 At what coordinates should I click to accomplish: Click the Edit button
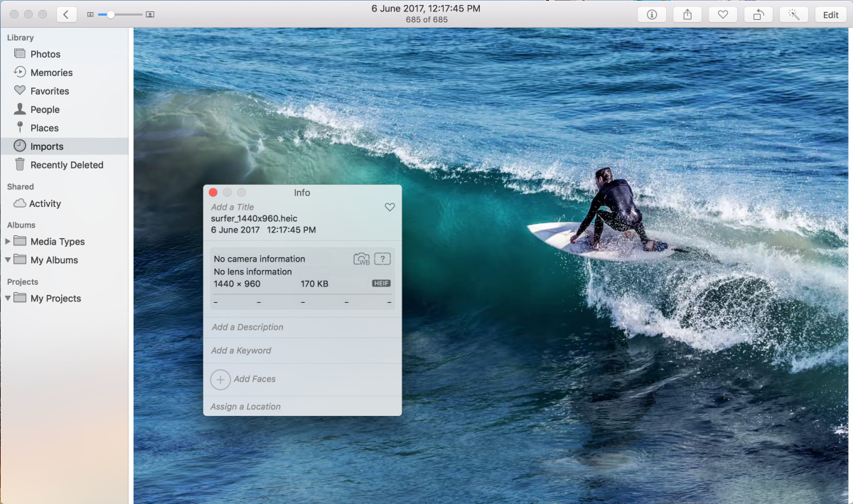coord(830,15)
